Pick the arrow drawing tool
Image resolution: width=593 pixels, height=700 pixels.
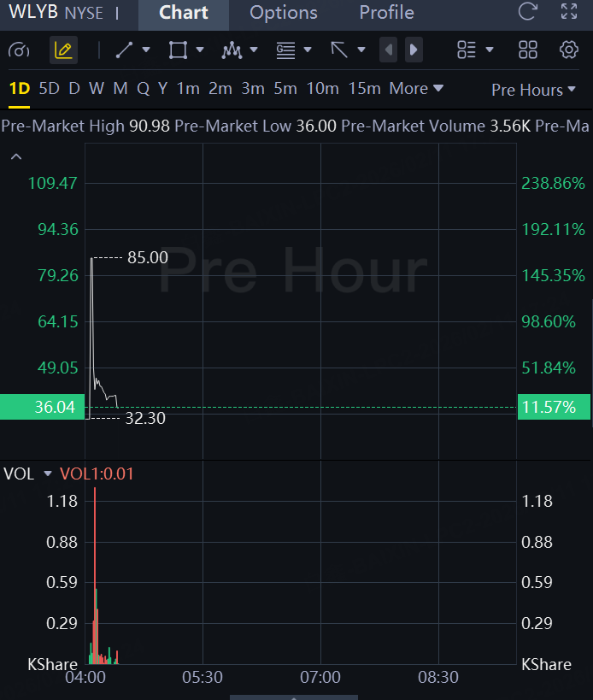click(x=339, y=50)
